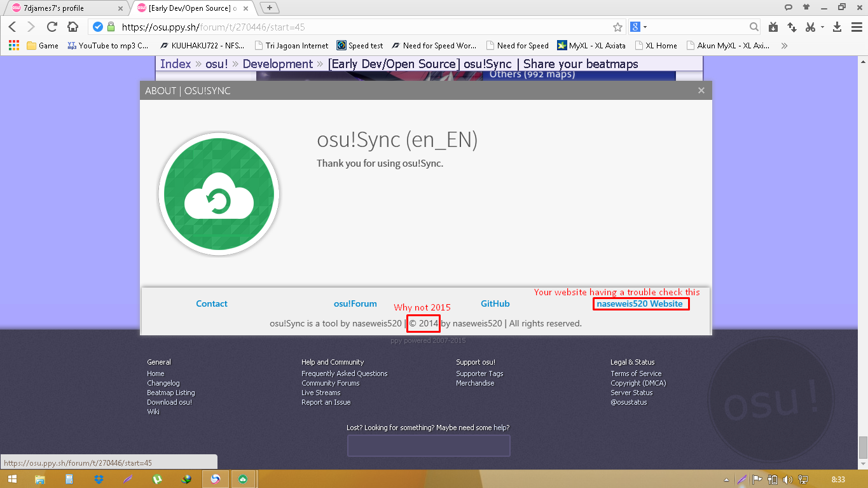Go to Index in the breadcrumb
868x488 pixels.
(x=176, y=64)
